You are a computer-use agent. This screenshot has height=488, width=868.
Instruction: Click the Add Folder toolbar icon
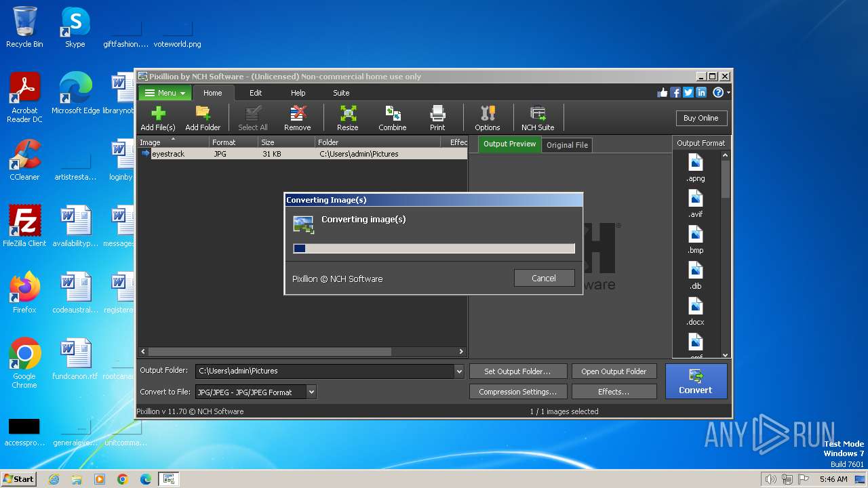tap(203, 118)
